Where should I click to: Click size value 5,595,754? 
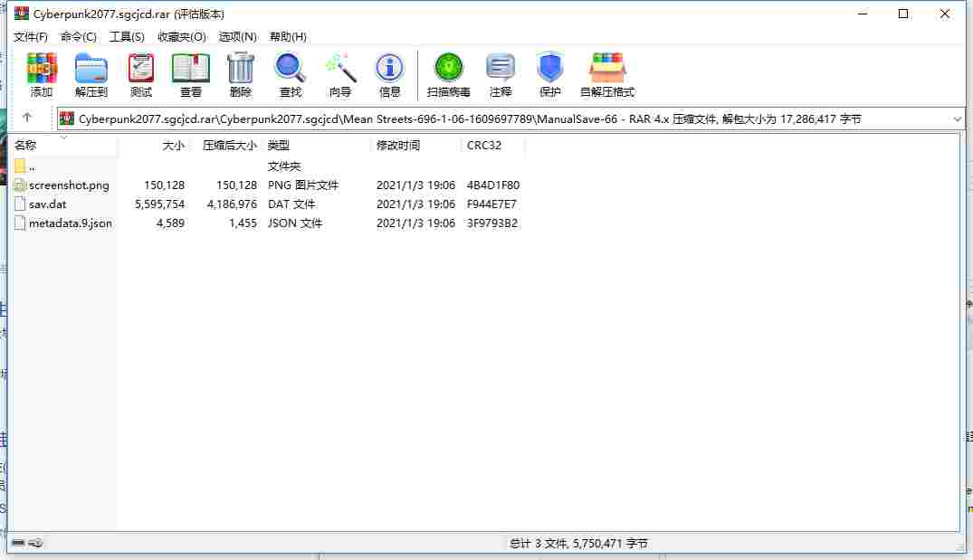tap(159, 204)
